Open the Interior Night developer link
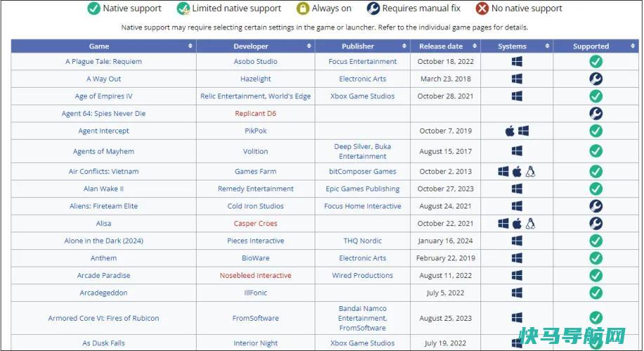This screenshot has width=644, height=351. 256,343
